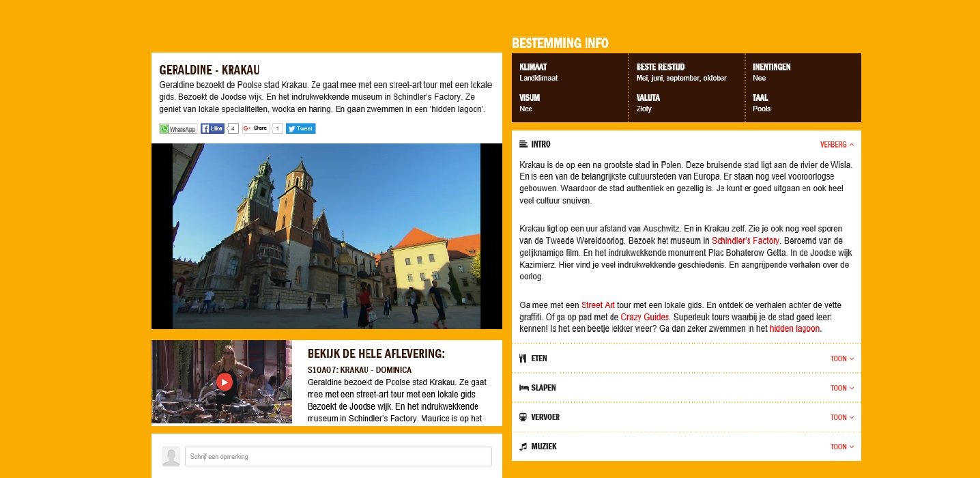This screenshot has width=980, height=478.
Task: Play the full episode video thumbnail
Action: [224, 382]
